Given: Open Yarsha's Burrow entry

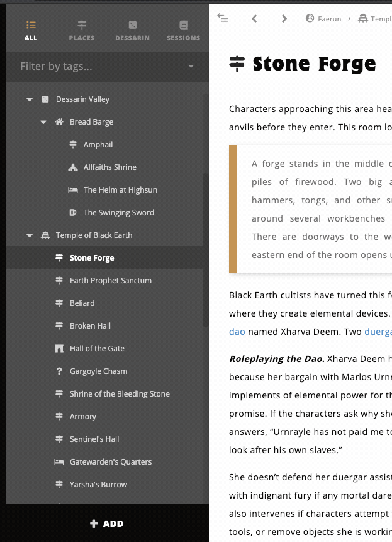Looking at the screenshot, I should coord(98,484).
